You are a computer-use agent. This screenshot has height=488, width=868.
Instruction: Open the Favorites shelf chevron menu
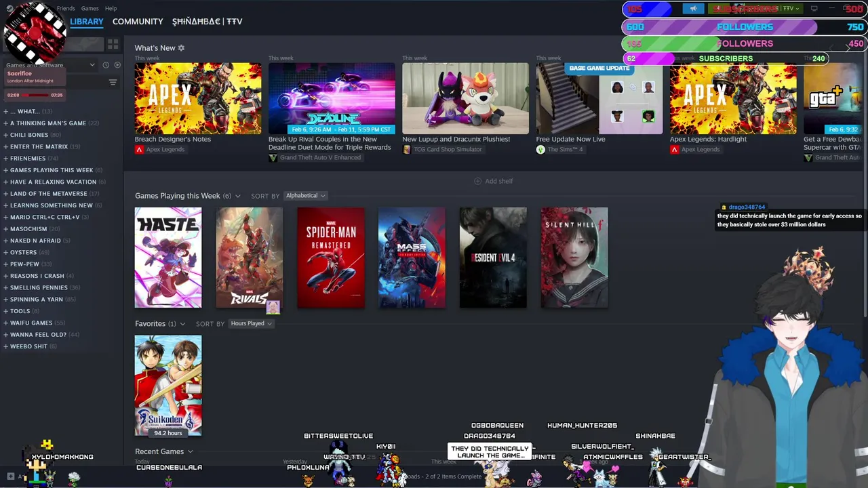pos(182,324)
